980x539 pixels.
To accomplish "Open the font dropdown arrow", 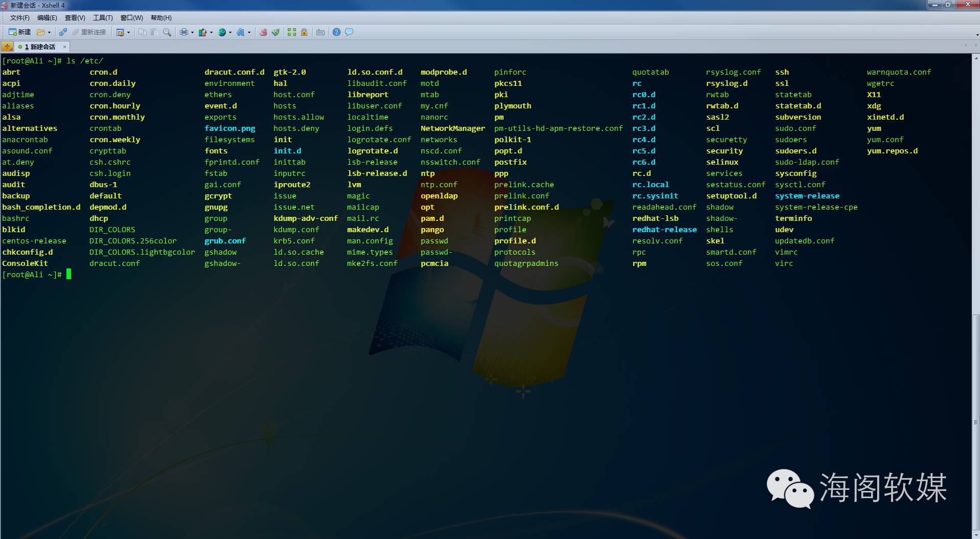I will point(249,32).
